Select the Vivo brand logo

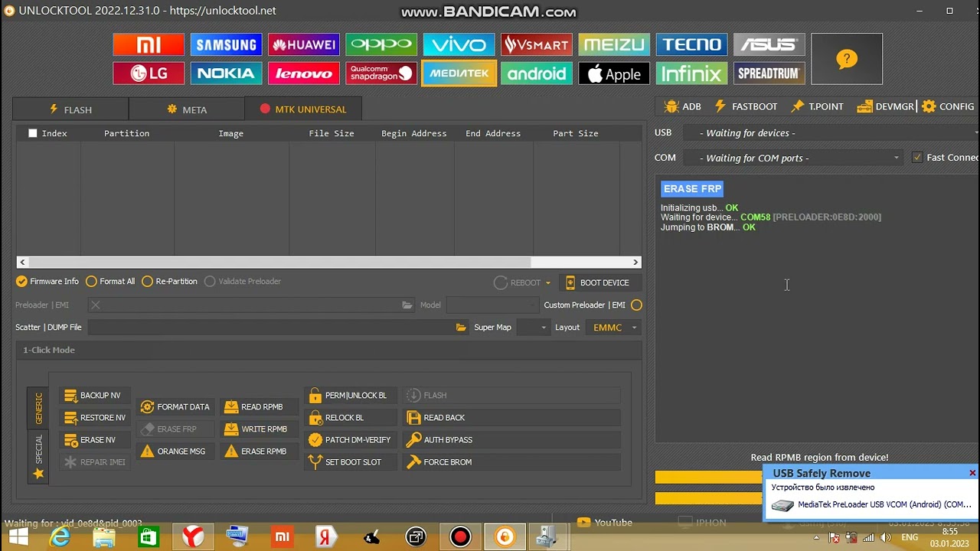pos(459,44)
